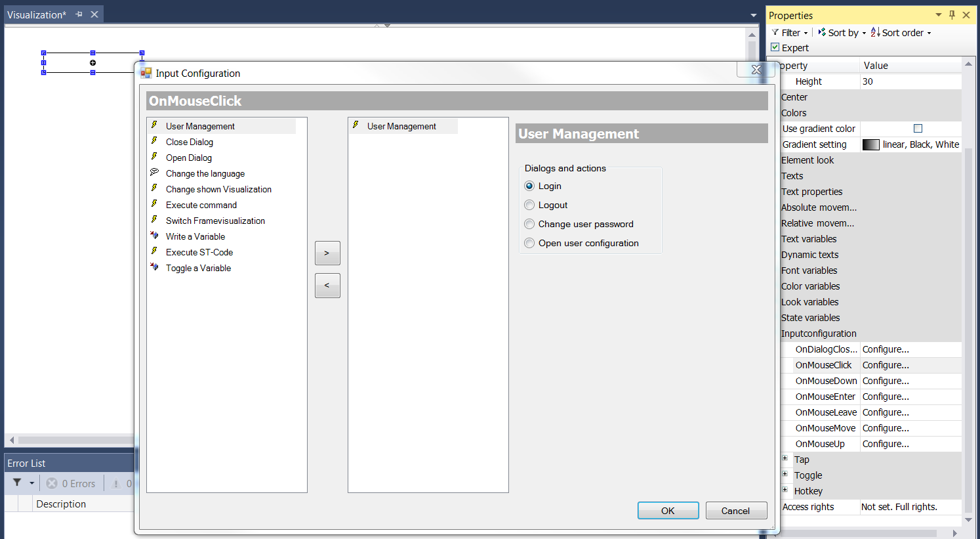Open the Sort order dropdown arrow
The image size is (980, 539).
pos(929,33)
